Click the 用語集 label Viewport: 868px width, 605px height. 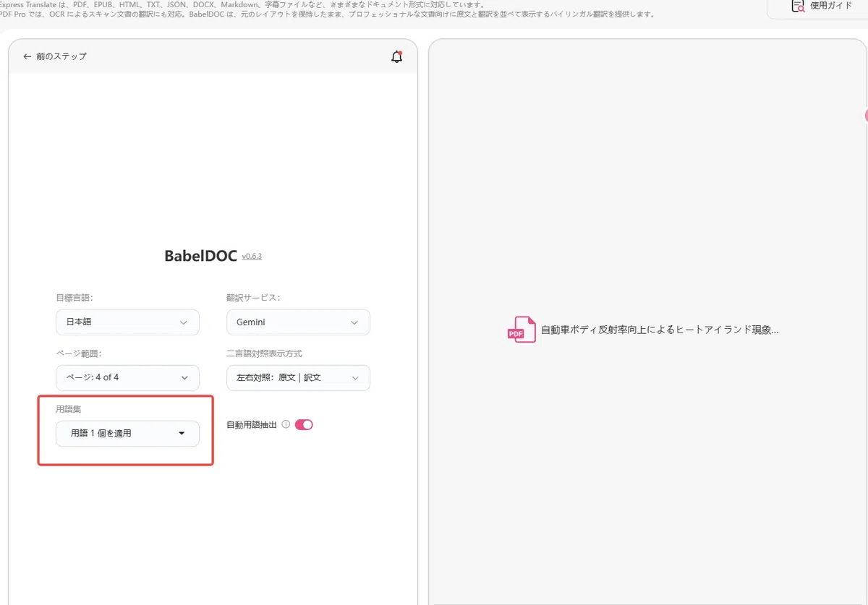69,409
